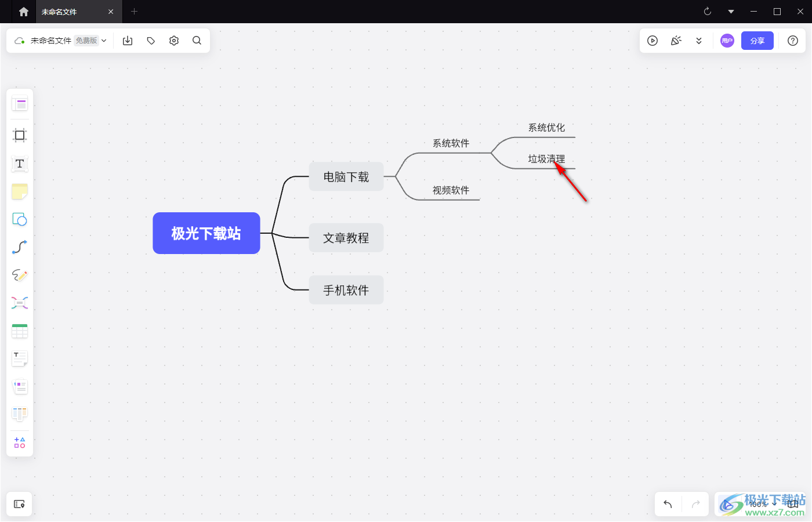Select the pen drawing tool

pyautogui.click(x=20, y=275)
